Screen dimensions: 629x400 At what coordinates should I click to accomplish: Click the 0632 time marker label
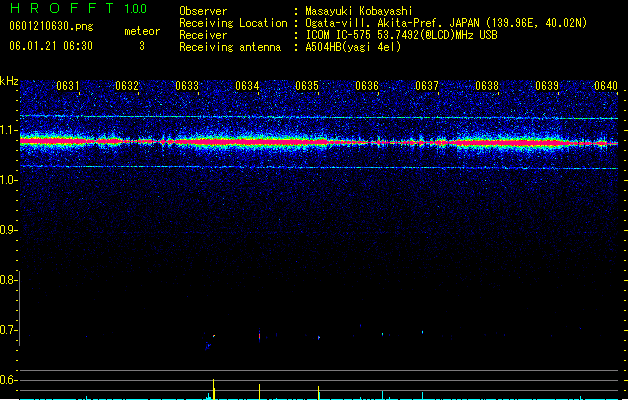(127, 86)
